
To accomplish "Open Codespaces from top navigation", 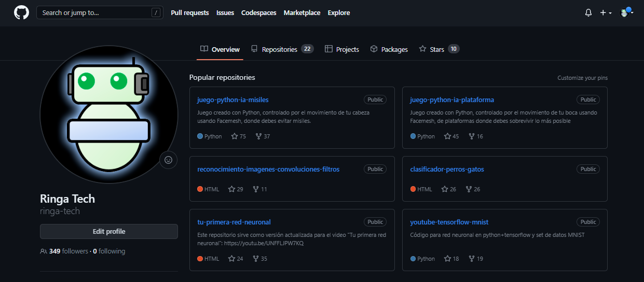I will pos(258,13).
